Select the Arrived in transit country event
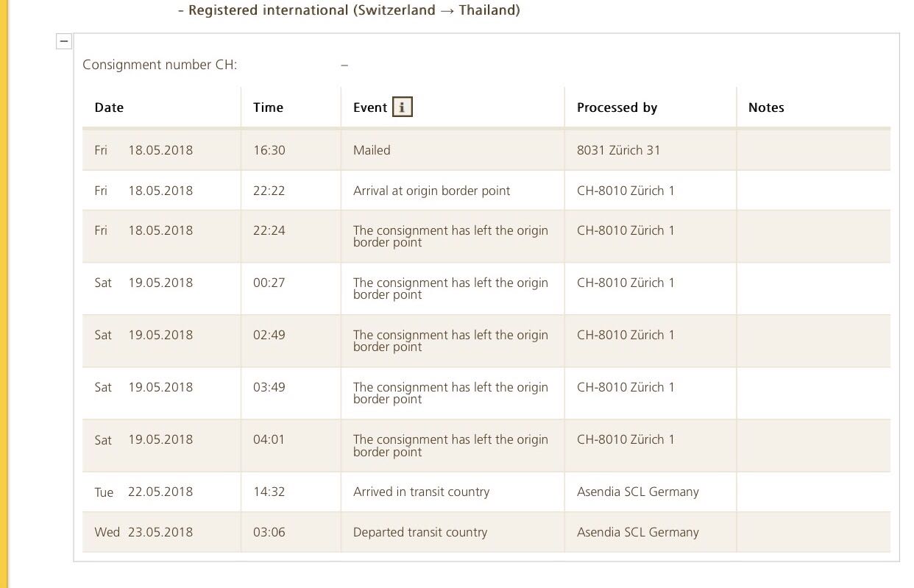Image resolution: width=914 pixels, height=588 pixels. [421, 492]
